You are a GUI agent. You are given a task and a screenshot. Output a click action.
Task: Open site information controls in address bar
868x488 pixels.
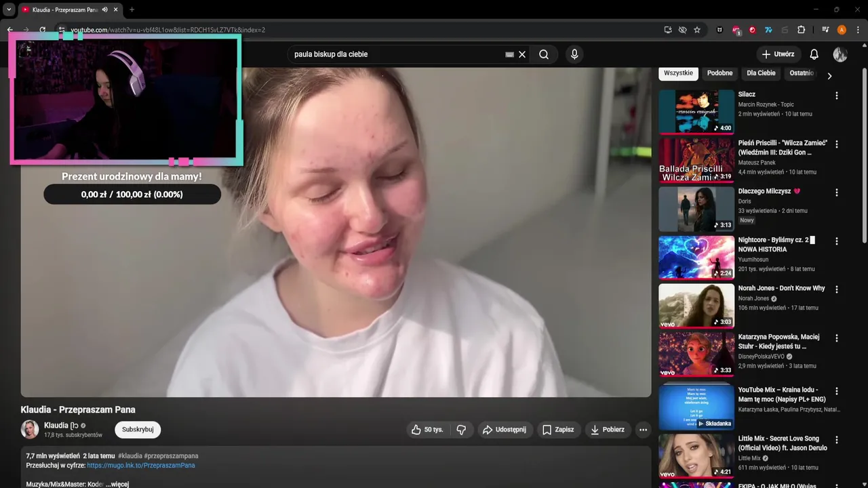tap(61, 30)
